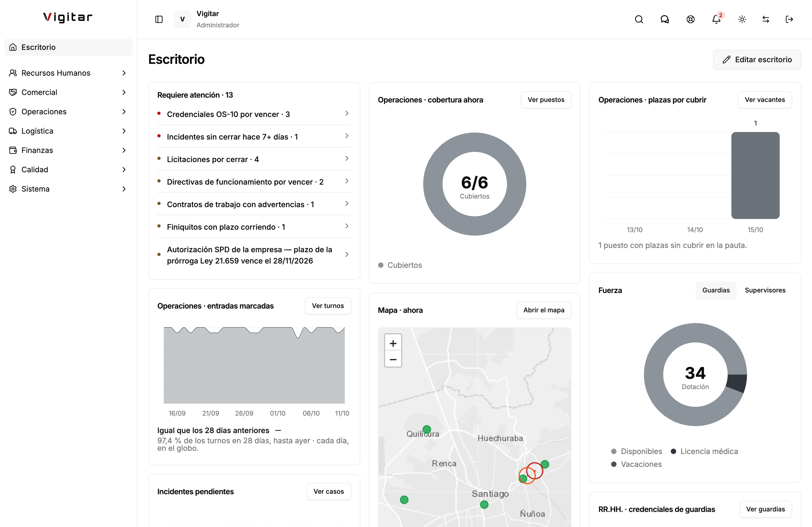Viewport: 812px width, 527px height.
Task: Click Ver puestos button
Action: [x=546, y=100]
